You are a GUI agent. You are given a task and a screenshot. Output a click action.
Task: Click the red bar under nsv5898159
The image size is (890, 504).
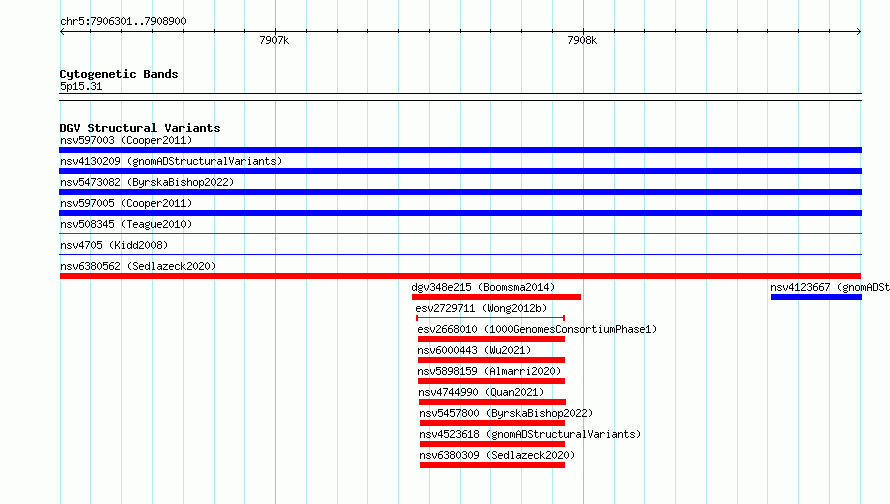(492, 381)
